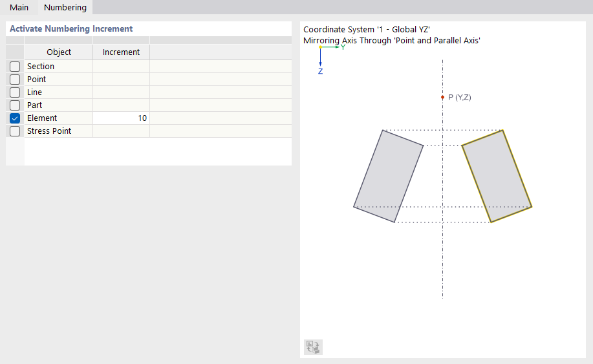Check the Line numbering checkbox
The height and width of the screenshot is (364, 593).
coord(15,92)
